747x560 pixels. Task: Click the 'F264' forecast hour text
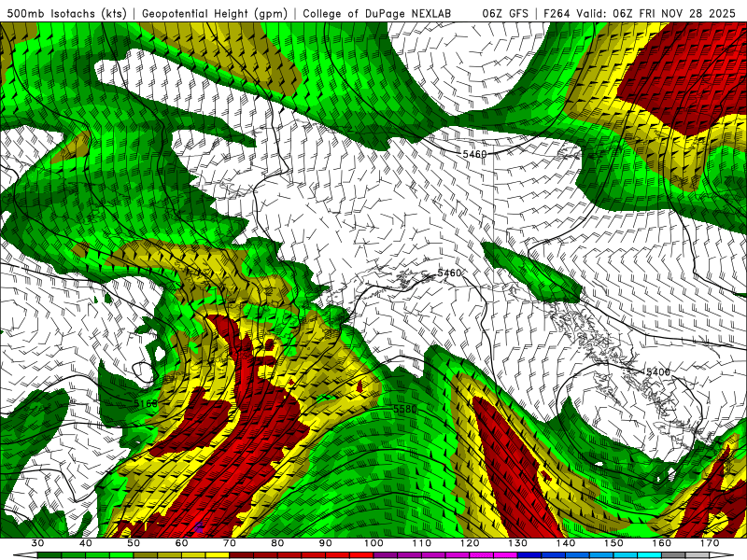tap(557, 13)
